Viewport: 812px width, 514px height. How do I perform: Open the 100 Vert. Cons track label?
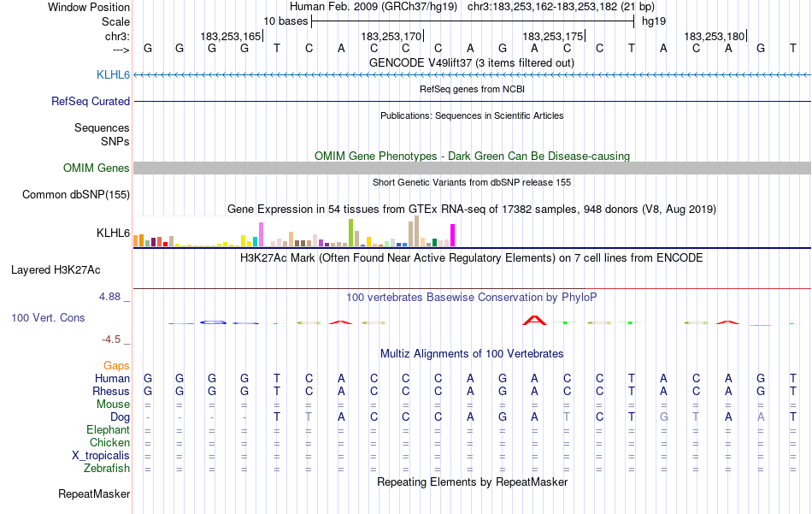point(48,317)
